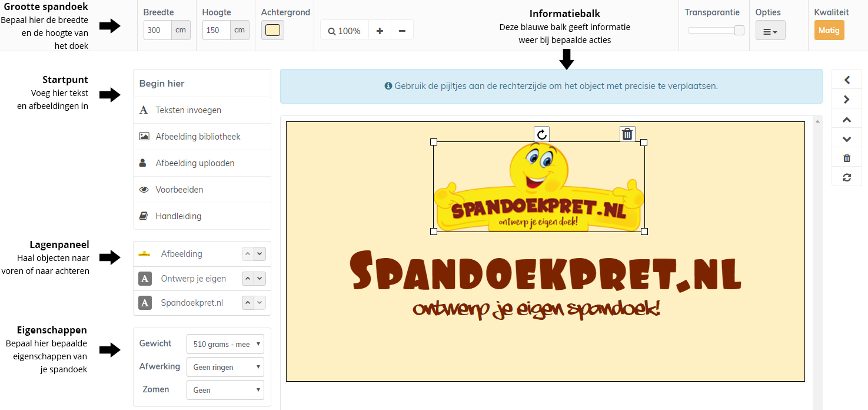Click the Matig quality button
Image resolution: width=868 pixels, height=410 pixels.
pos(829,31)
